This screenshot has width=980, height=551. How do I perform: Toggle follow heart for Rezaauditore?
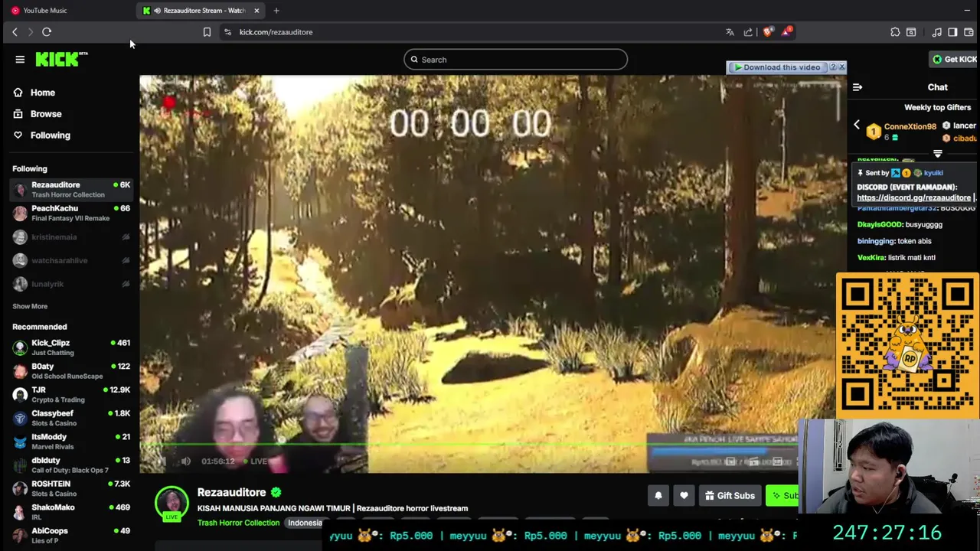pyautogui.click(x=684, y=496)
